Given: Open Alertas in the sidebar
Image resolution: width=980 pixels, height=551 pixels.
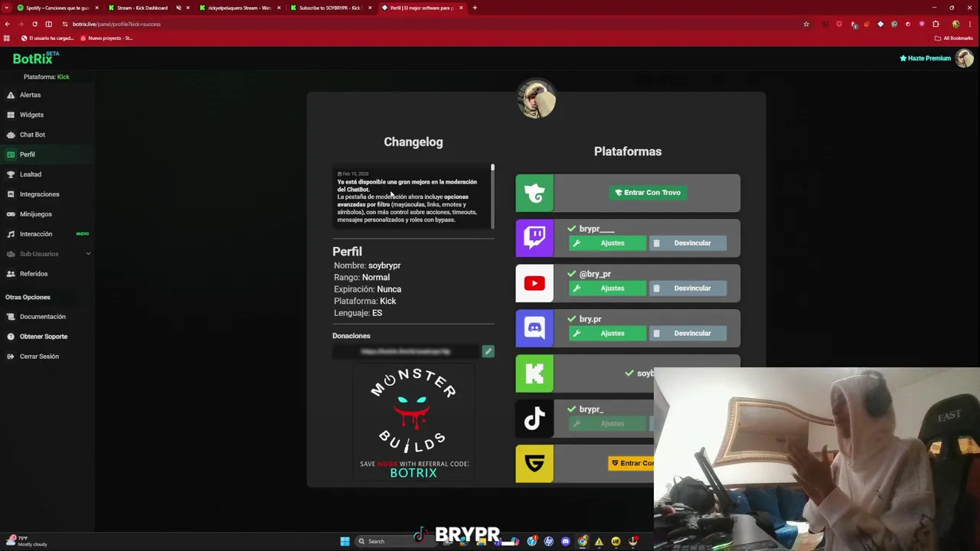Looking at the screenshot, I should click(30, 95).
